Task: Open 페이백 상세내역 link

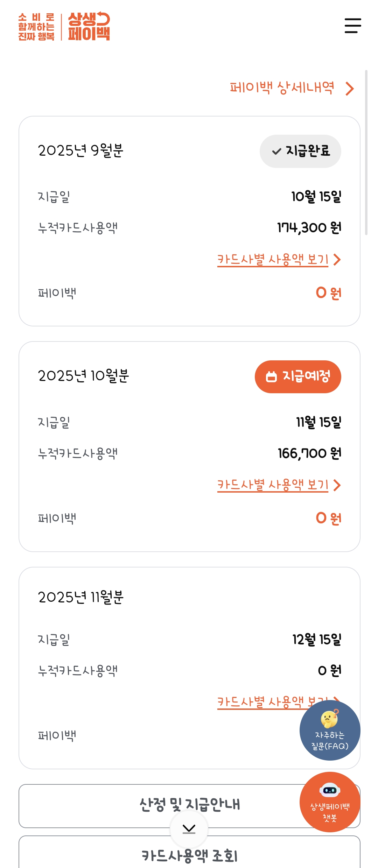Action: coord(282,88)
